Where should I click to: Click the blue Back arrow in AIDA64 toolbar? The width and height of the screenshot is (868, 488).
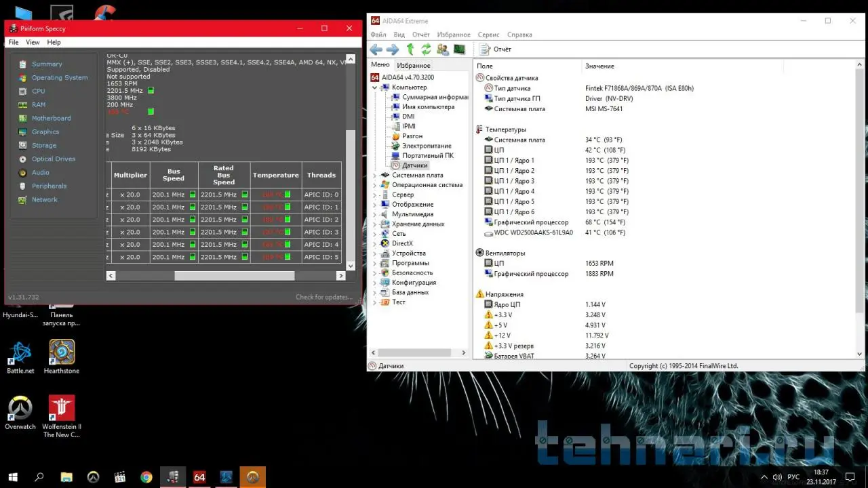point(376,49)
